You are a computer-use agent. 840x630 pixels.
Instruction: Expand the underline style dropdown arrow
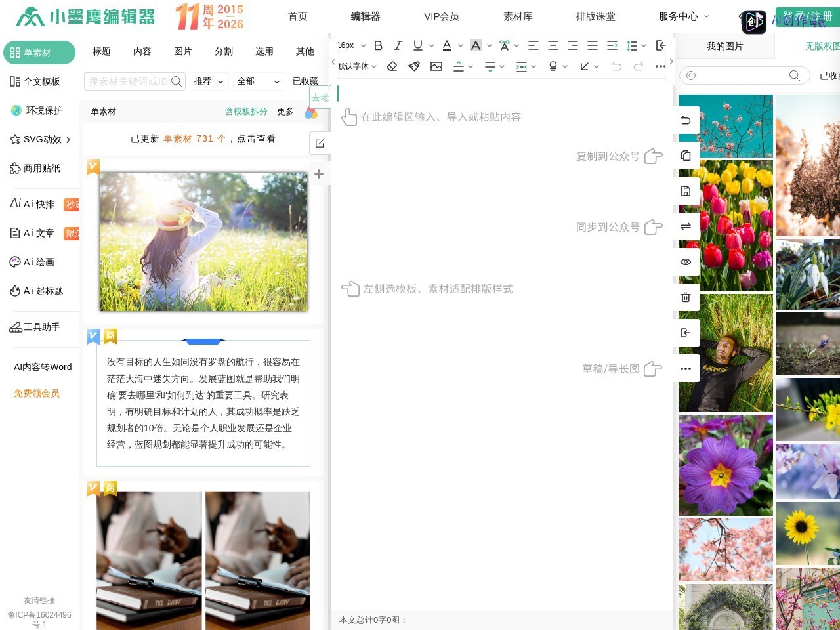point(431,46)
